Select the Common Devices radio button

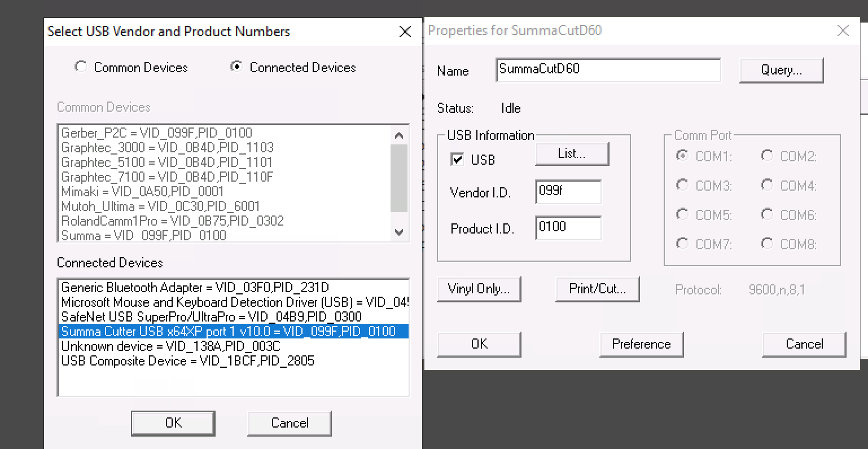click(81, 67)
